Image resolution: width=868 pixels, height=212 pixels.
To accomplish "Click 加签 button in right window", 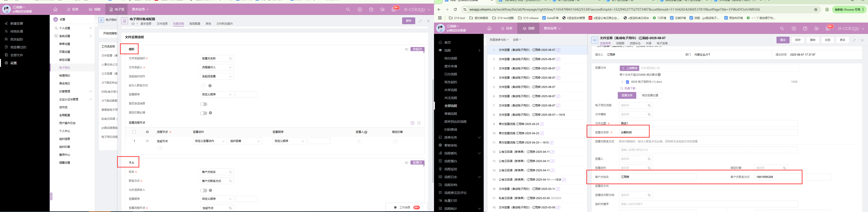I will pyautogui.click(x=828, y=40).
